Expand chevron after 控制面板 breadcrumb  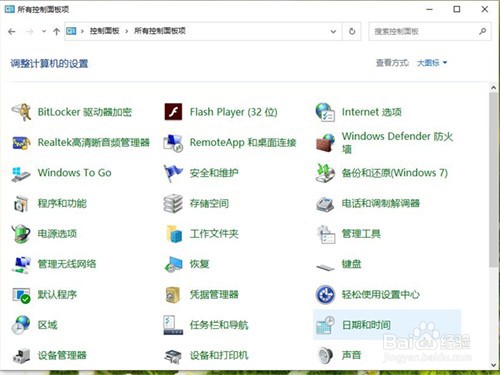tap(127, 31)
